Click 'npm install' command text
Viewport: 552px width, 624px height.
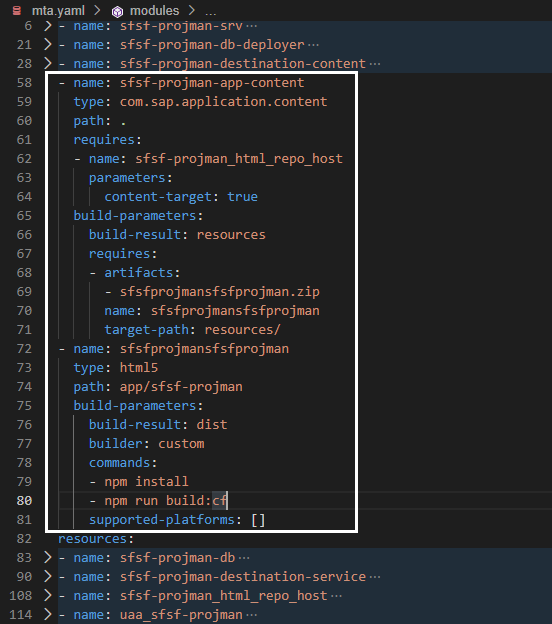[146, 482]
